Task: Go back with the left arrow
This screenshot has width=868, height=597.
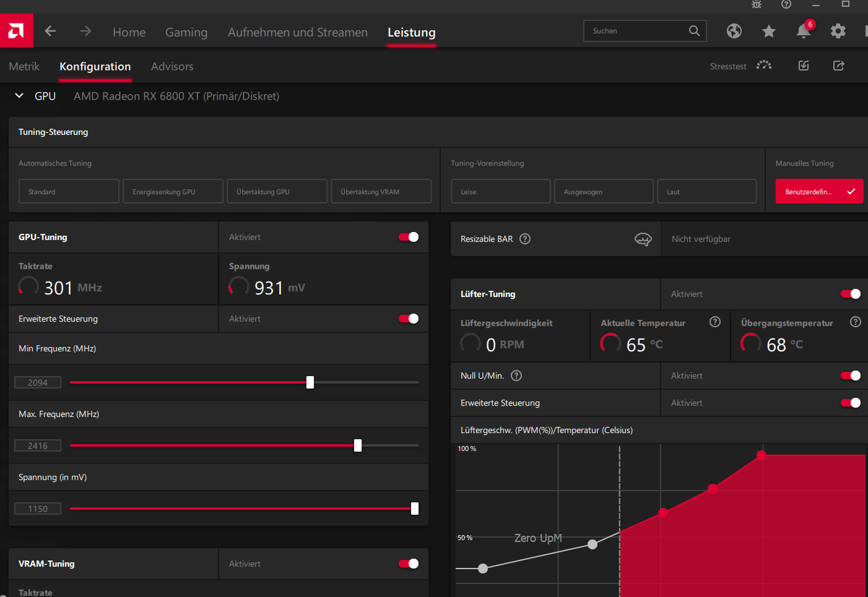Action: tap(50, 31)
